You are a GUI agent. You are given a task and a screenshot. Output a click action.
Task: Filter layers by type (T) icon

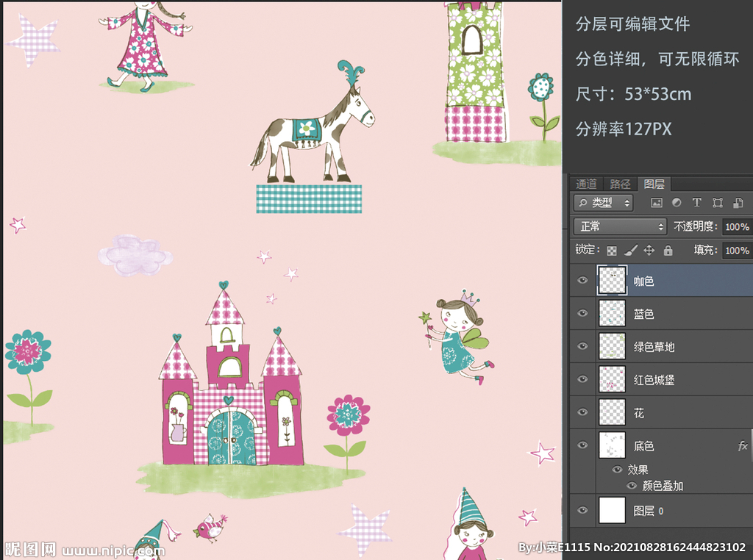tap(696, 203)
